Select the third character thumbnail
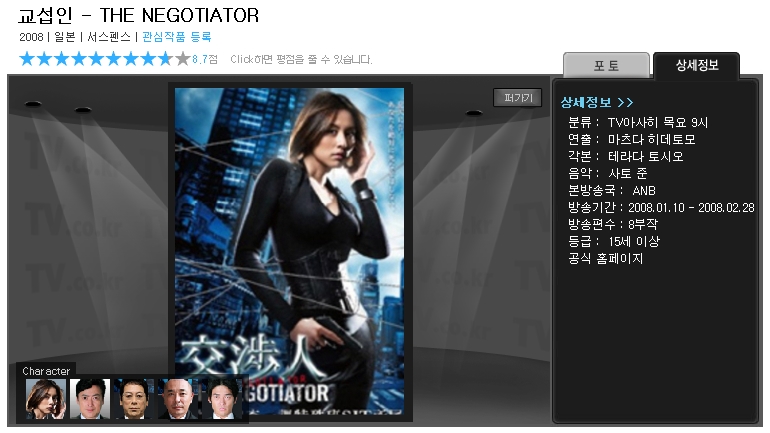This screenshot has width=770, height=433. tap(134, 399)
